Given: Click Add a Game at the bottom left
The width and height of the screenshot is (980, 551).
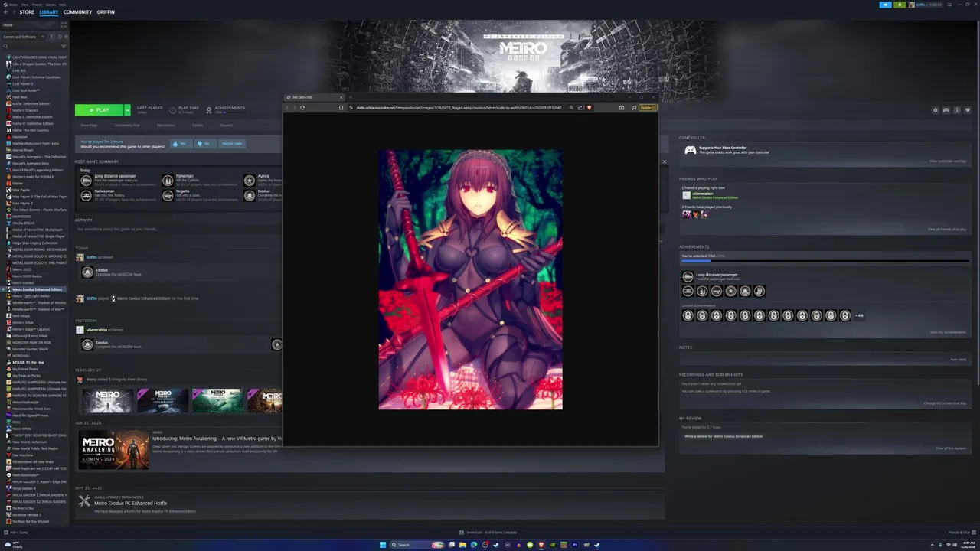Looking at the screenshot, I should tap(16, 533).
